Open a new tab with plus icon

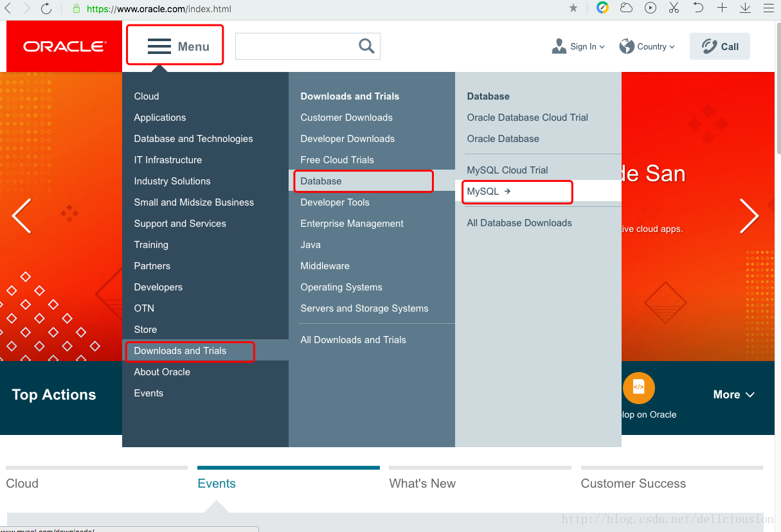(x=722, y=8)
